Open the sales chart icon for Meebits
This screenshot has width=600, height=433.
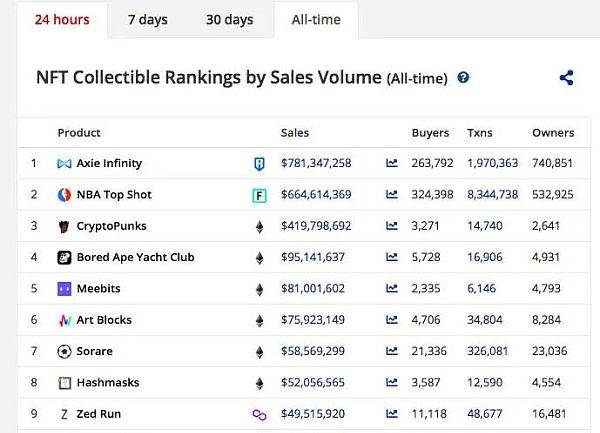click(391, 288)
